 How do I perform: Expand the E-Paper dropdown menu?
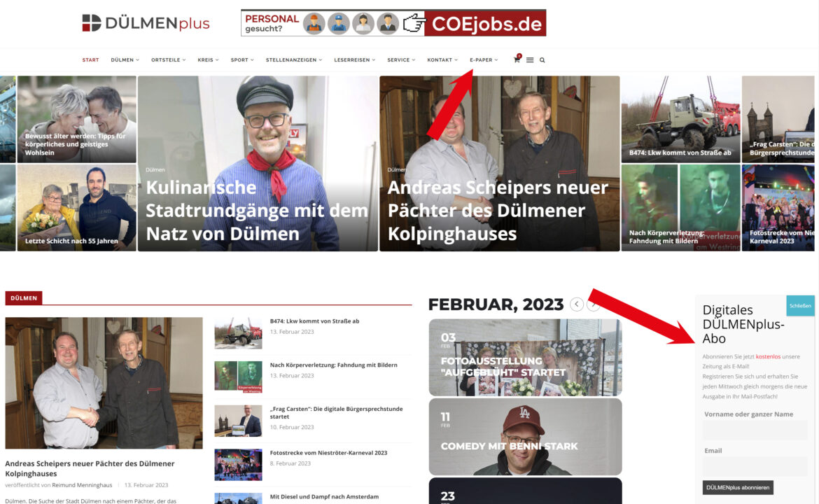coord(484,60)
